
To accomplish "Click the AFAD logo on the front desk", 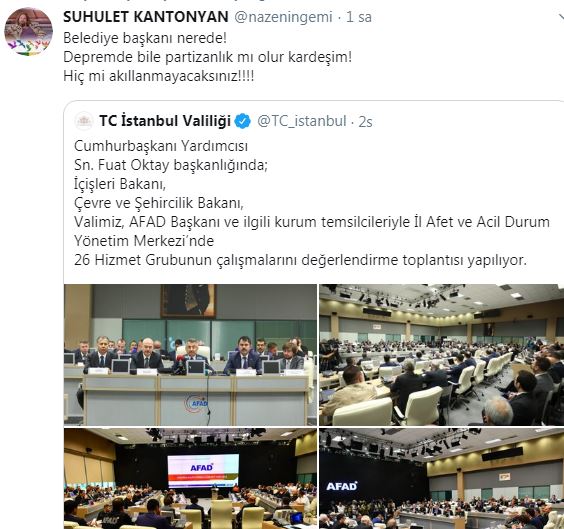I will coord(196,403).
